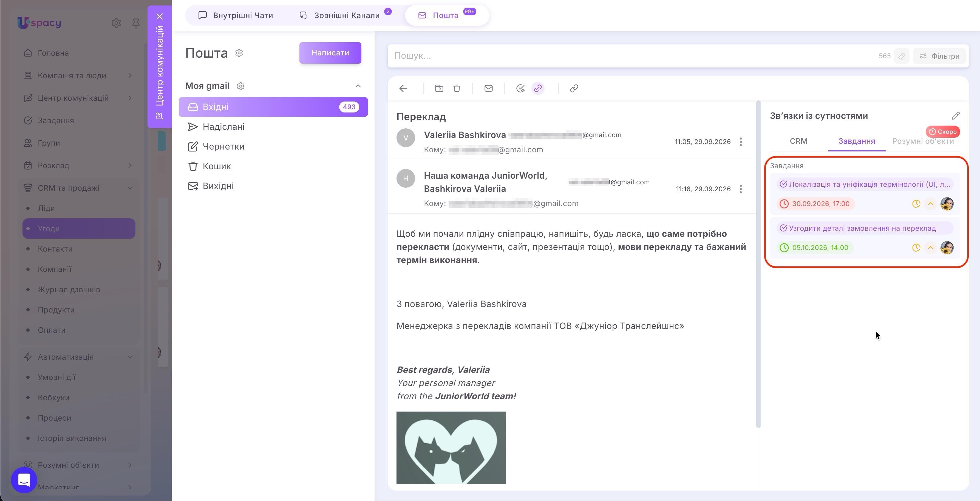Collapse CRM та продажі section
The image size is (980, 501).
(x=130, y=188)
